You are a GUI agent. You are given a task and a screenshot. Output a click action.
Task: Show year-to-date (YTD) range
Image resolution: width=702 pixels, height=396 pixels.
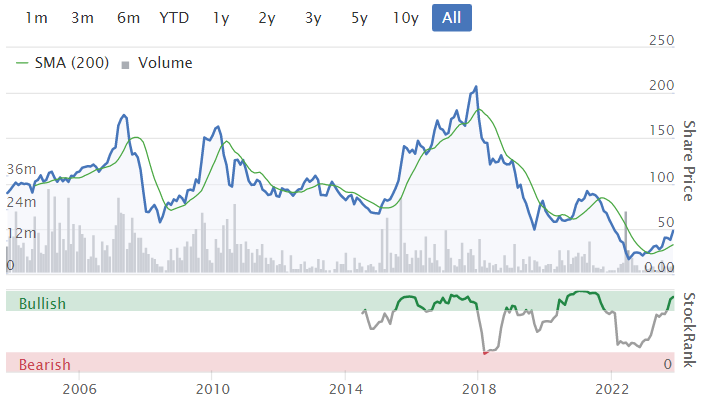click(174, 18)
